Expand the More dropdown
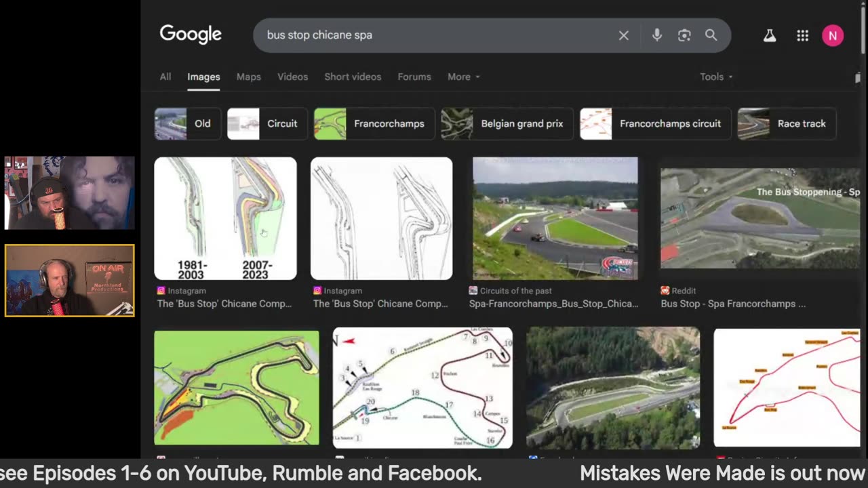Viewport: 868px width, 488px height. point(464,77)
